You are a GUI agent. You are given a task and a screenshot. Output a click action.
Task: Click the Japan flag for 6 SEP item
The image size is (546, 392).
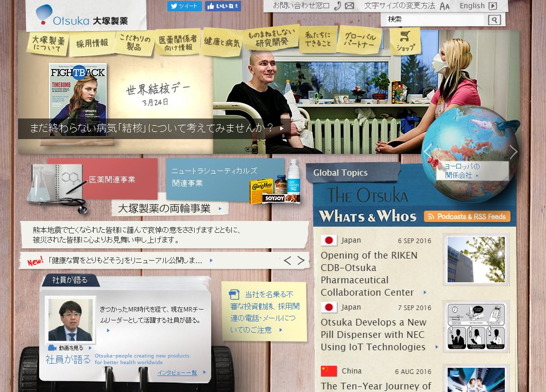pyautogui.click(x=329, y=240)
